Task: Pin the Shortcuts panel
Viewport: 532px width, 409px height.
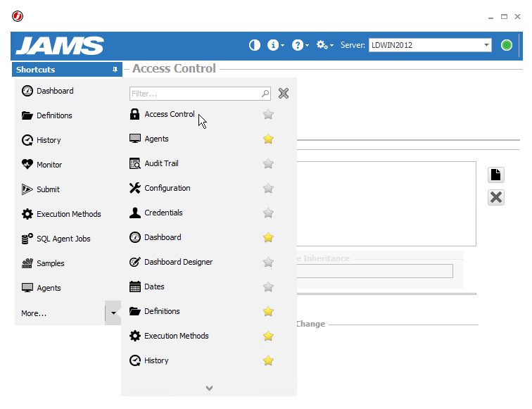Action: (115, 70)
